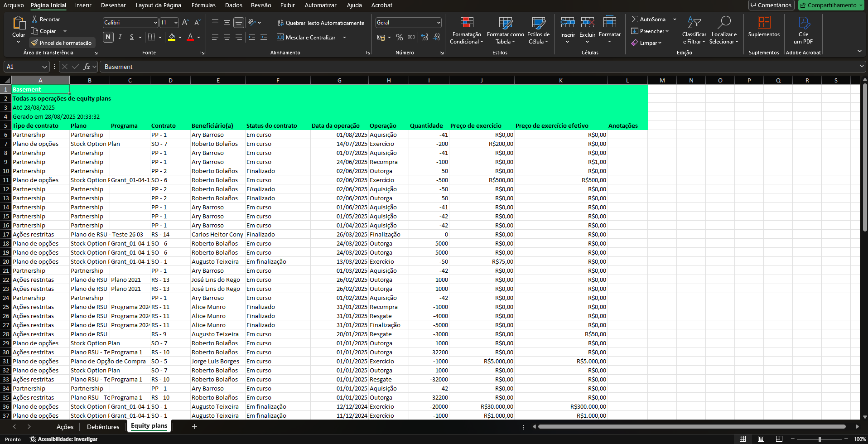This screenshot has height=444, width=868.
Task: Click the Comentários button
Action: pyautogui.click(x=771, y=5)
